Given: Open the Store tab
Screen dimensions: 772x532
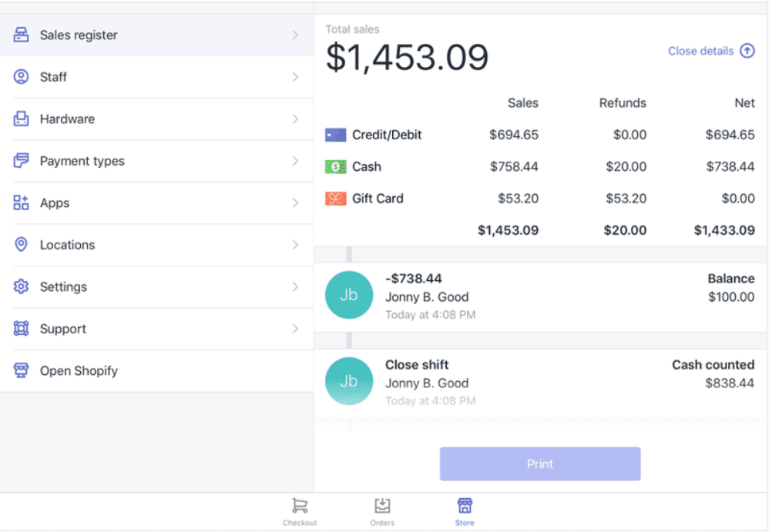Looking at the screenshot, I should [464, 510].
